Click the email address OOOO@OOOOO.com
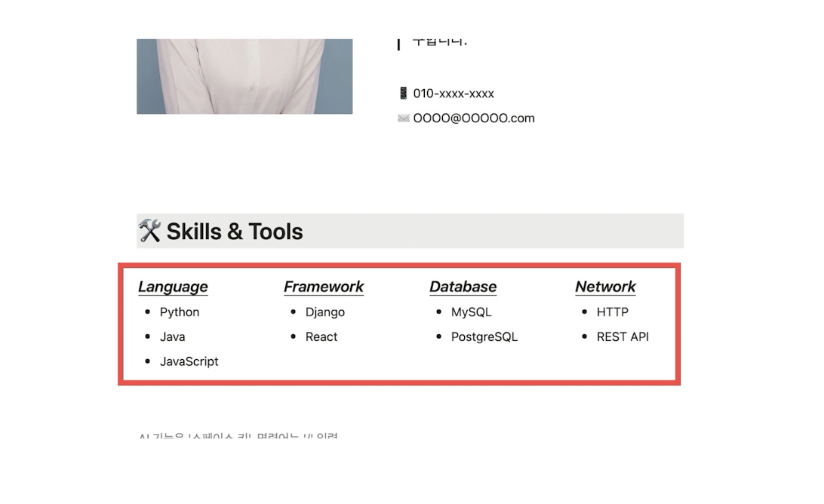 point(474,118)
